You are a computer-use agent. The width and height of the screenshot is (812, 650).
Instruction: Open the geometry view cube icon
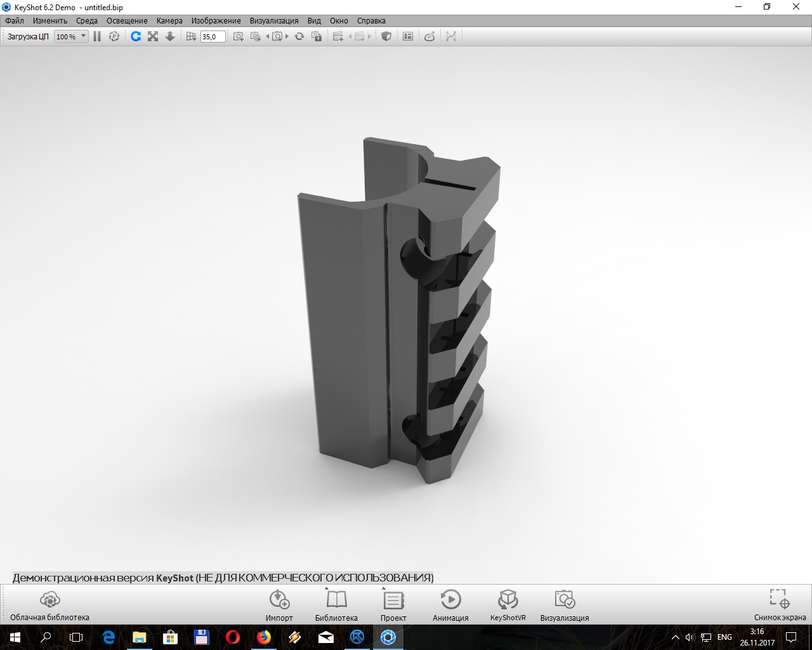click(386, 37)
